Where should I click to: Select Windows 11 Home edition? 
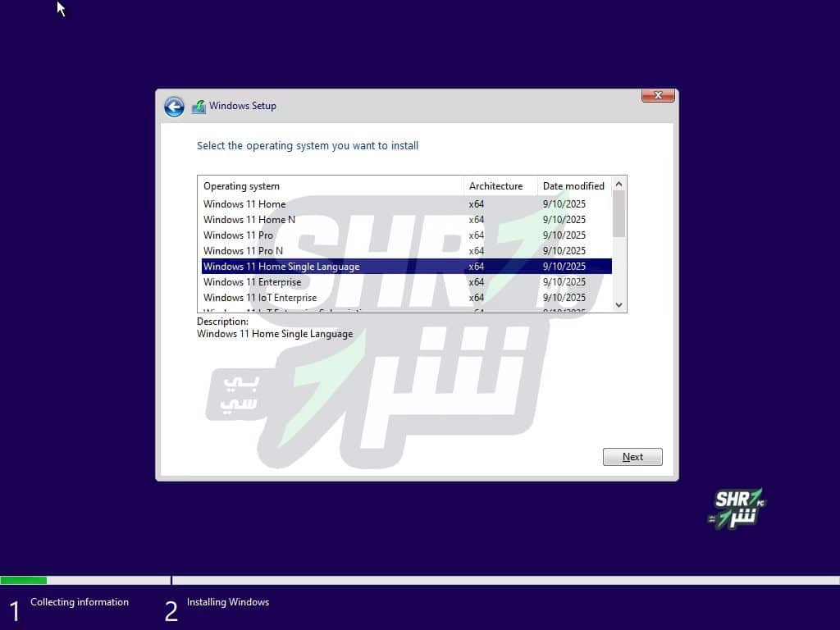[x=244, y=204]
